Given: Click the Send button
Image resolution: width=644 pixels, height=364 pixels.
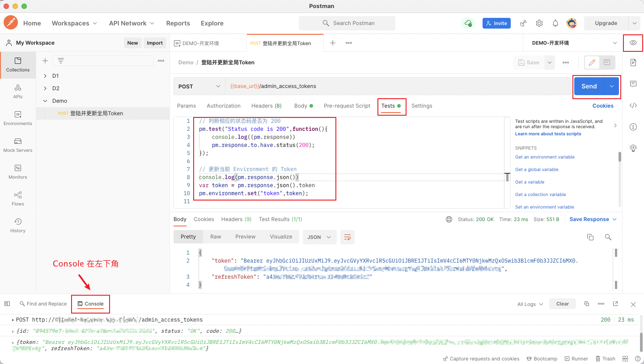Looking at the screenshot, I should (589, 86).
